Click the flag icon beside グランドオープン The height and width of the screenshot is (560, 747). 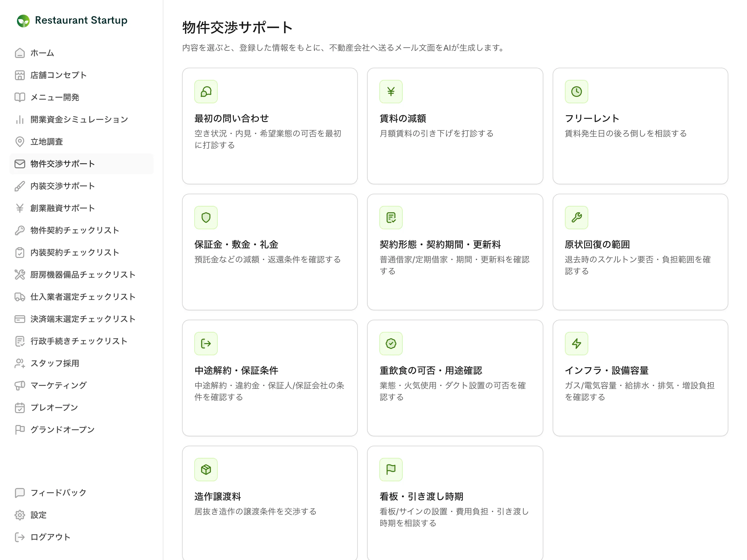pyautogui.click(x=20, y=430)
